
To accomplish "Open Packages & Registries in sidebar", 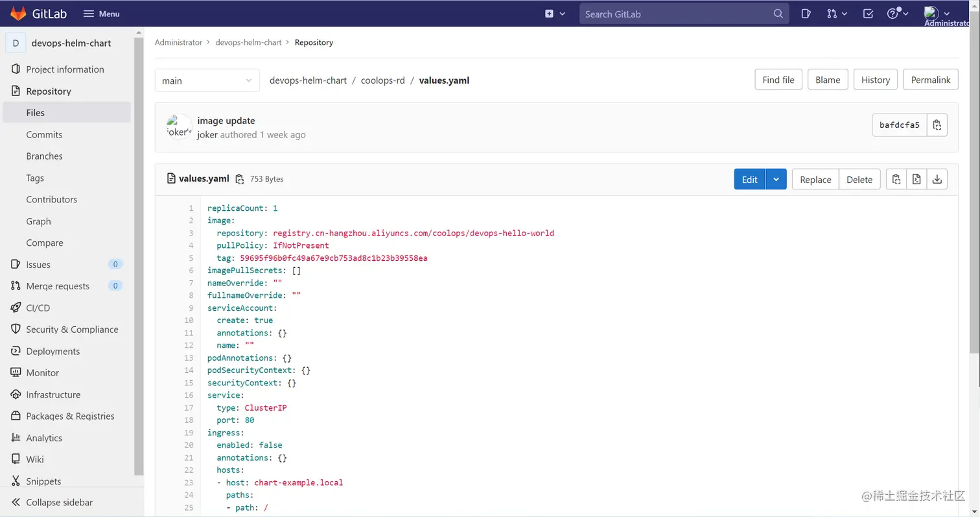I will (67, 416).
